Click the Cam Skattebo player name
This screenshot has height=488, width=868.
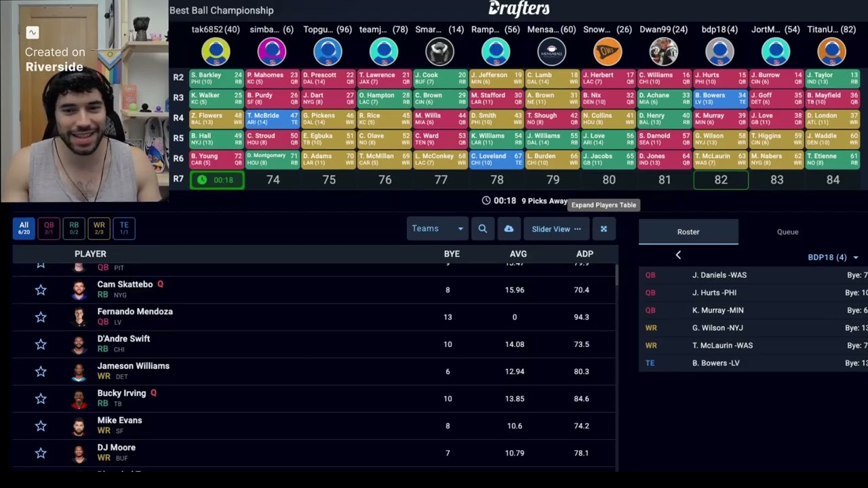(125, 285)
